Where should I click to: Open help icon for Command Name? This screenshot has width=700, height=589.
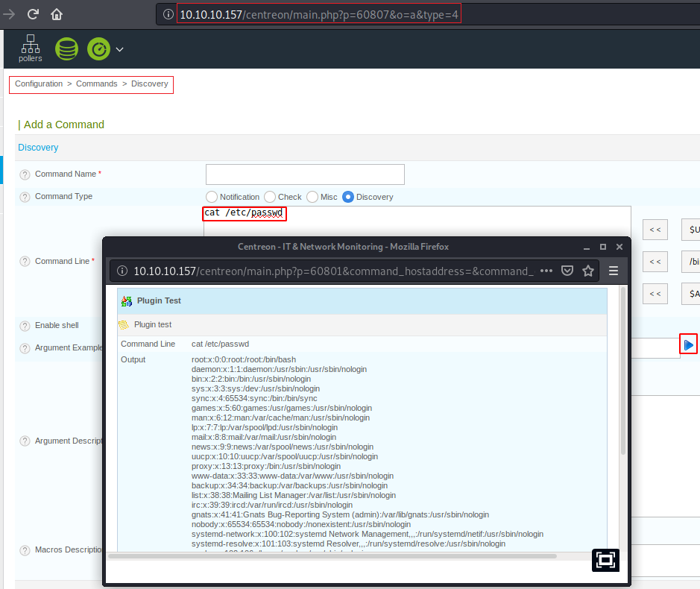[x=25, y=174]
